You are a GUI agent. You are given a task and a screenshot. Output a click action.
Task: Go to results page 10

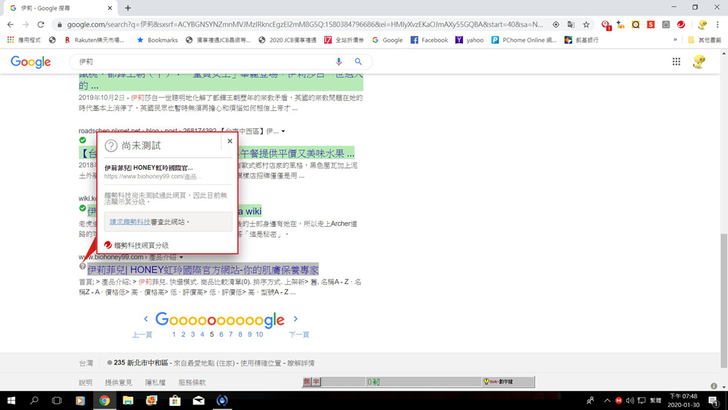click(259, 334)
